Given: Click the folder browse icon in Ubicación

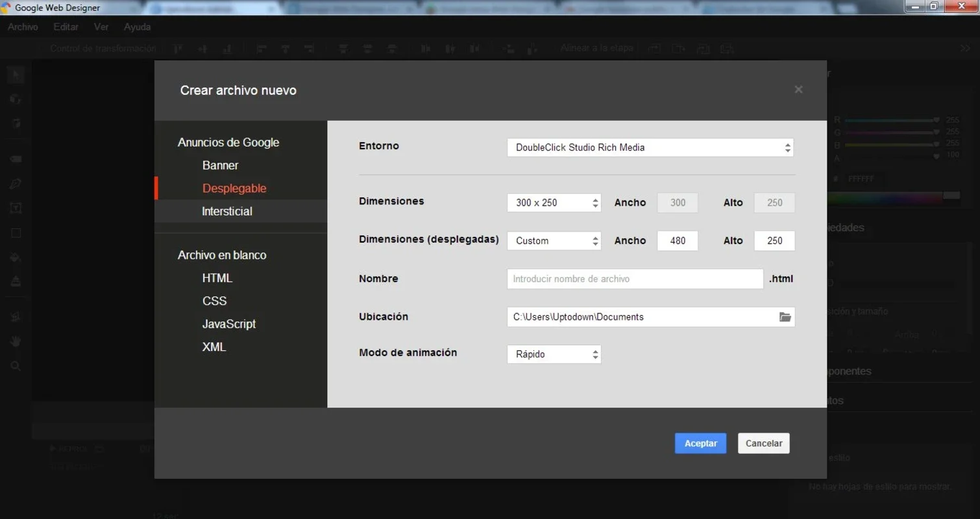Looking at the screenshot, I should (x=785, y=317).
